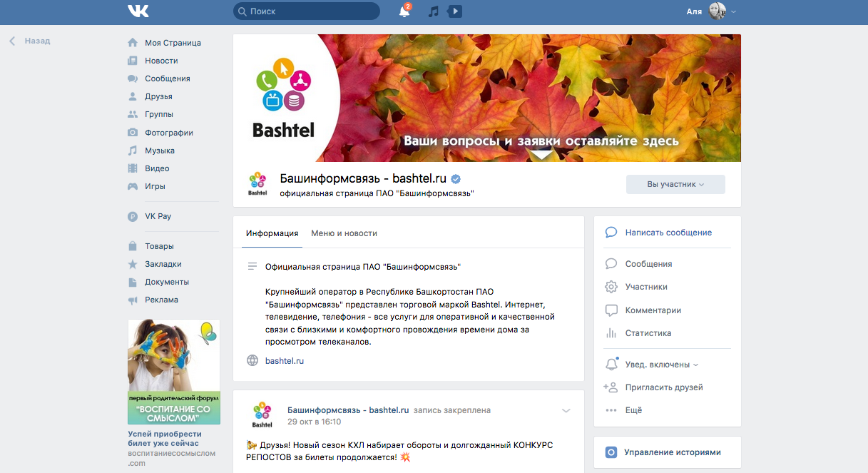Screen dimensions: 868x473
Task: Open Messages from the left sidebar
Action: point(167,78)
